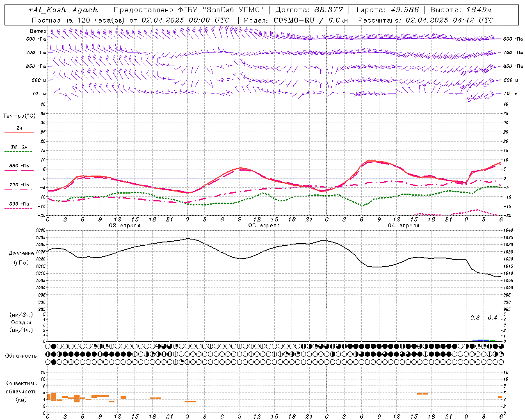The image size is (525, 420).
Task: Click the orange convective bar on 04 апреля afternoon
Action: [422, 394]
